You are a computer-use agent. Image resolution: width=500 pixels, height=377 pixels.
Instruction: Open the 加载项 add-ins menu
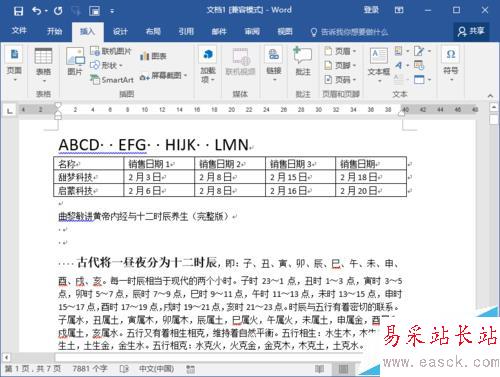click(x=208, y=65)
